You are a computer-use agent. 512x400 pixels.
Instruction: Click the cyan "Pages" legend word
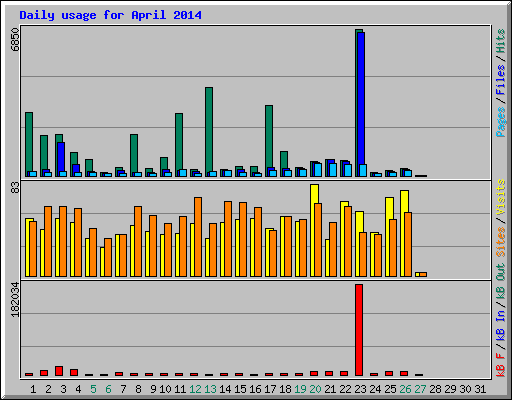tap(501, 122)
